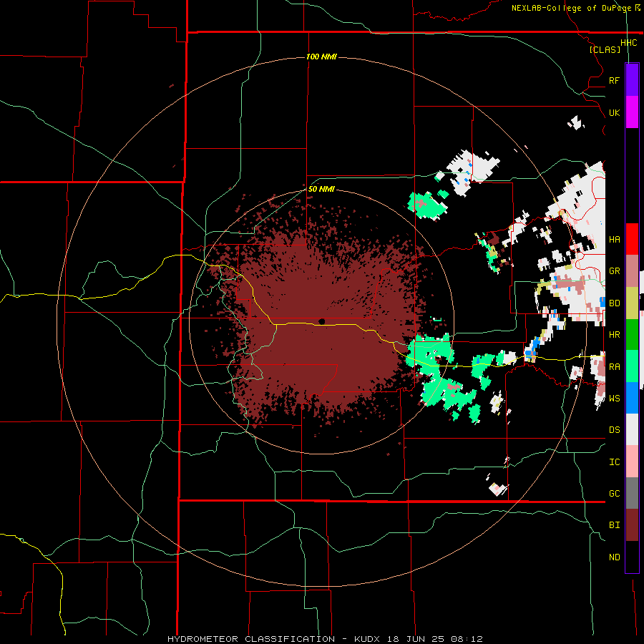
Task: Click the purple RF legend color swatch
Action: point(632,80)
